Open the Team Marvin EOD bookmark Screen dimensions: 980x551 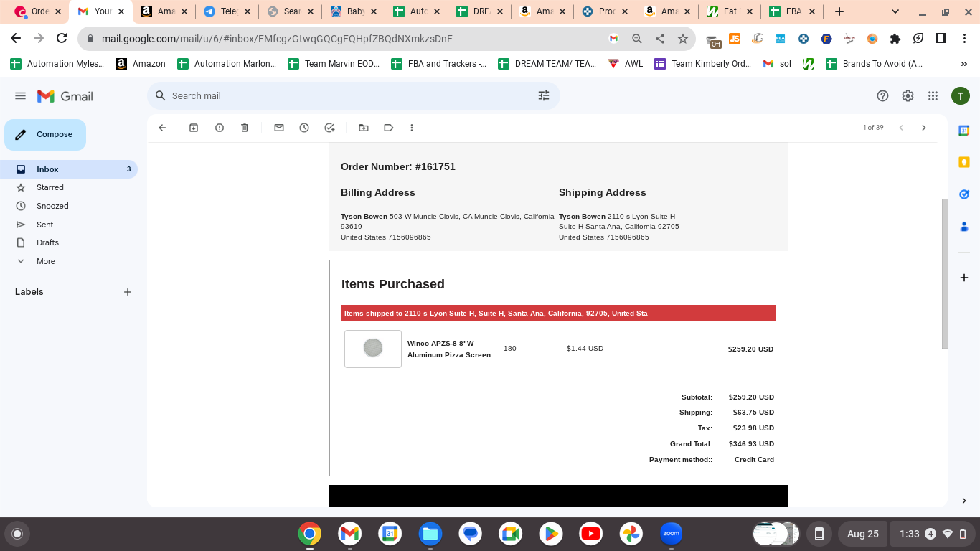[334, 64]
